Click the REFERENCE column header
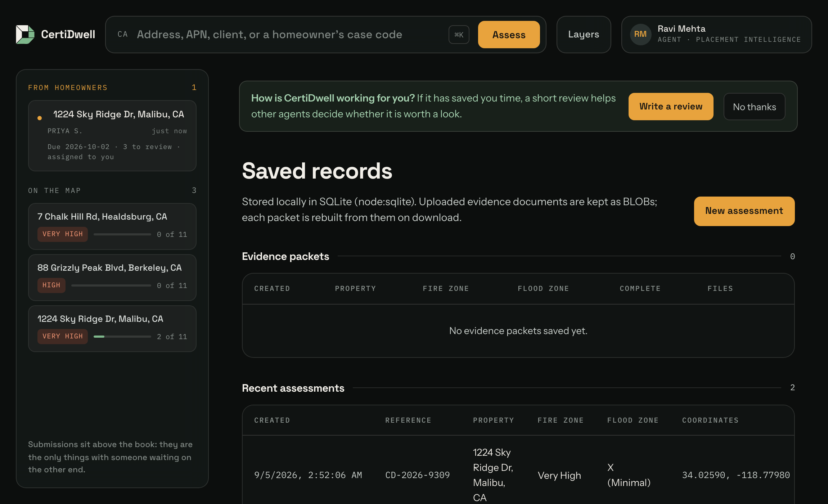This screenshot has width=828, height=504. (x=408, y=420)
